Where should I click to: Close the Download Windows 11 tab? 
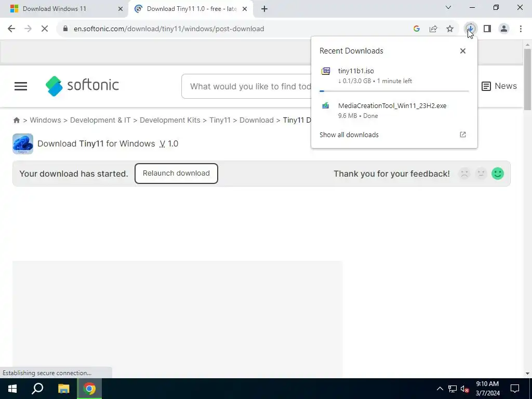click(120, 9)
